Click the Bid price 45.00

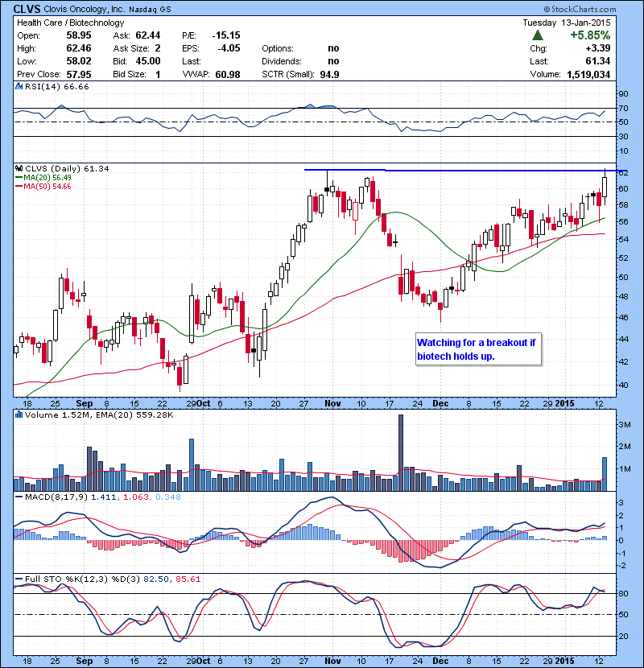[x=148, y=61]
